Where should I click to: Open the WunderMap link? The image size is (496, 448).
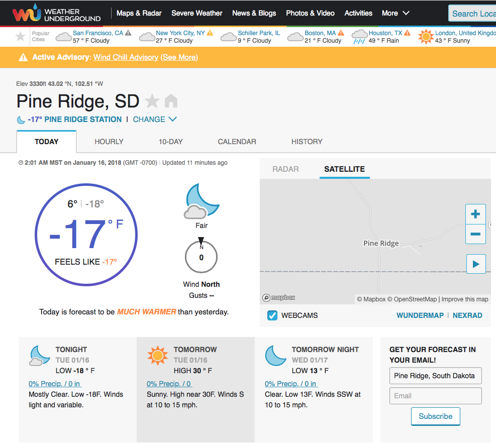pos(420,315)
